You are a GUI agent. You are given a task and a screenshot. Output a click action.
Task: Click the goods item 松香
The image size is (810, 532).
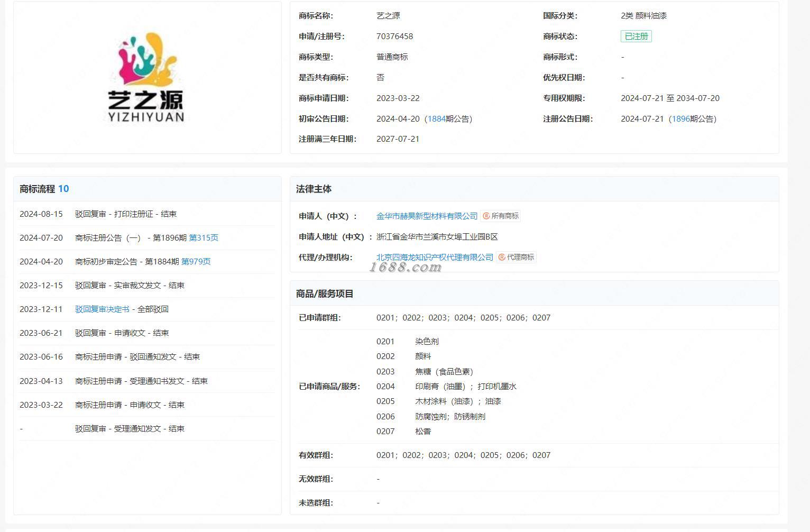click(424, 432)
